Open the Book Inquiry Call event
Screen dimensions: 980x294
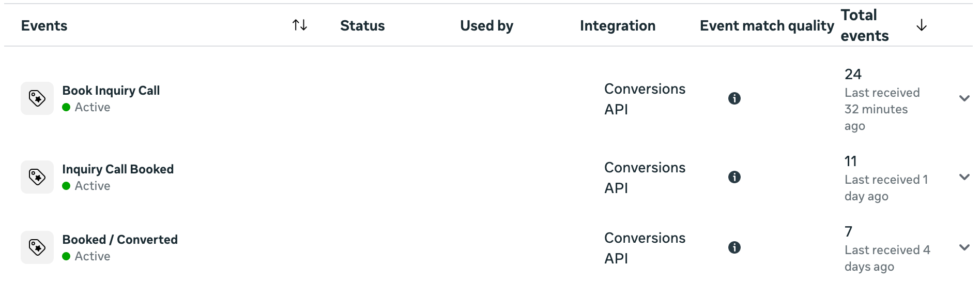(x=111, y=91)
